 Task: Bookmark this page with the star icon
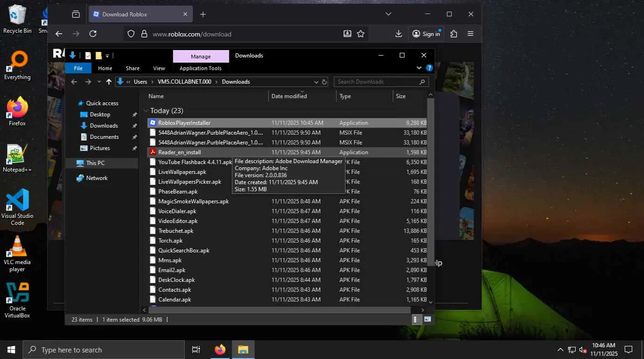pyautogui.click(x=360, y=34)
